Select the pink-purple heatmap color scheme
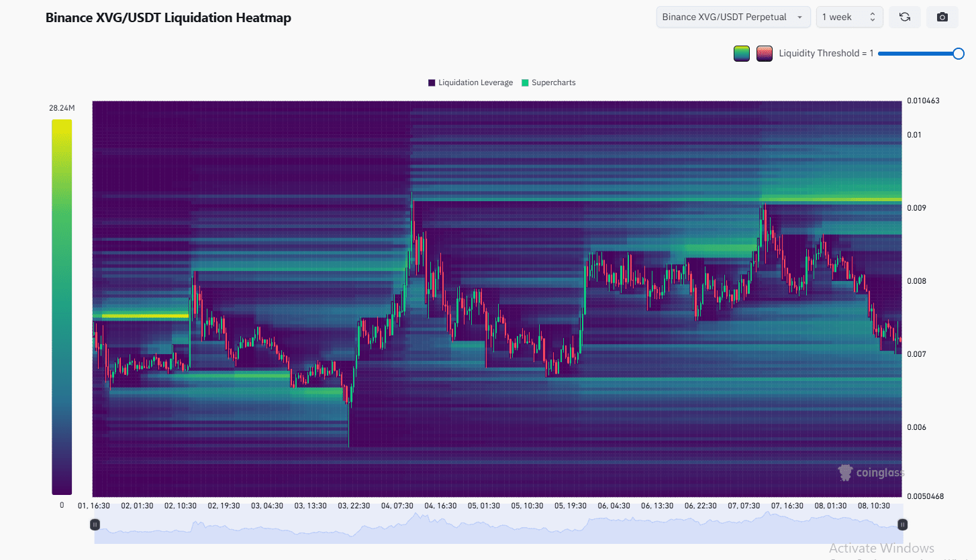This screenshot has width=976, height=560. click(x=764, y=54)
